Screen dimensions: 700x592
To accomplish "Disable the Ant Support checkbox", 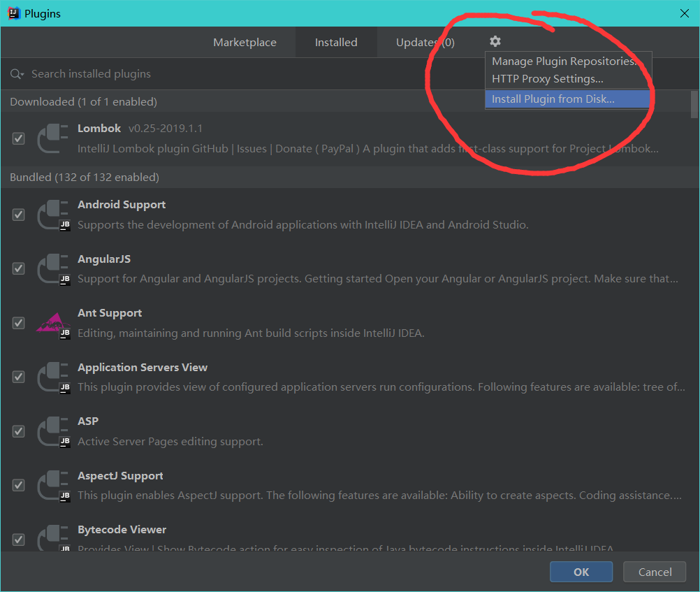I will (18, 323).
